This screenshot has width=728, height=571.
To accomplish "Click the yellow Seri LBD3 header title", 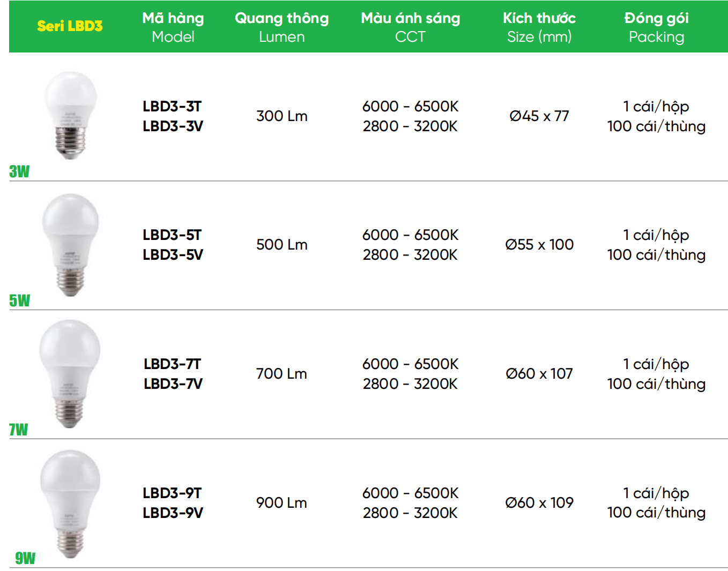I will point(70,26).
